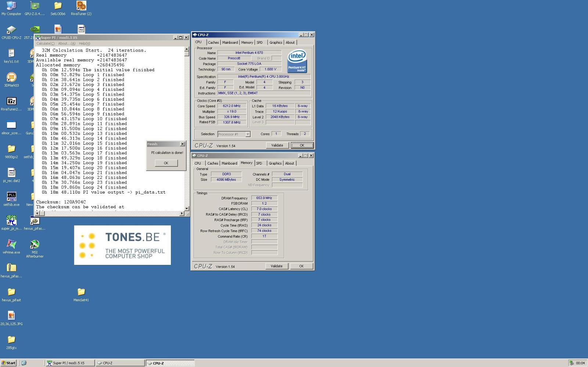This screenshot has width=588, height=367.
Task: Open hexus_pifas... zip archive icon
Action: pyautogui.click(x=11, y=271)
